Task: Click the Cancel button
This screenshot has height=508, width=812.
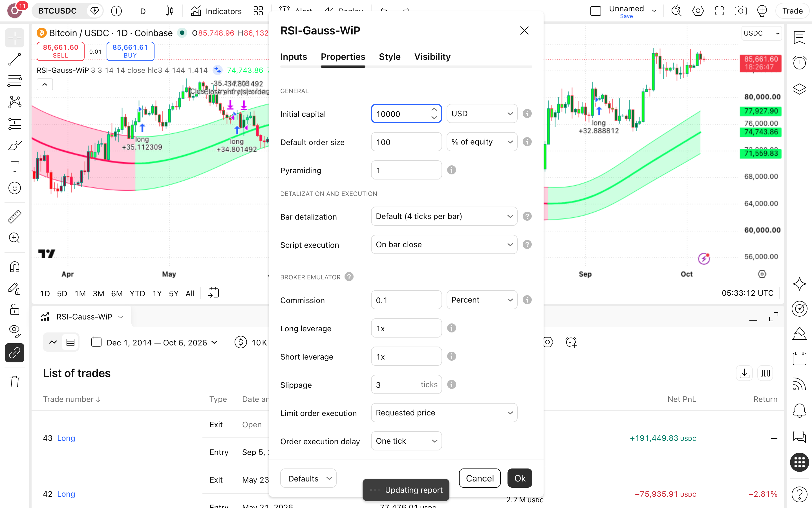Action: tap(480, 478)
